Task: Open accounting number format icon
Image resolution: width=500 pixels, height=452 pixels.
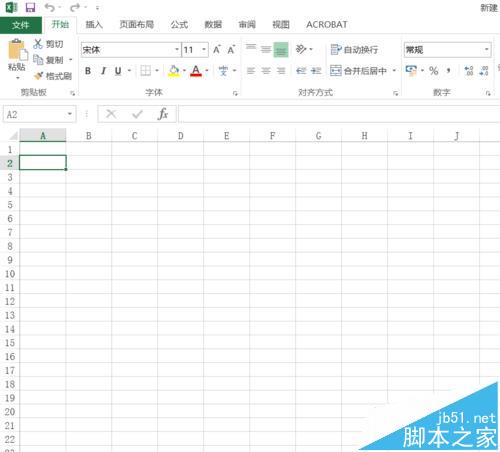Action: click(411, 70)
